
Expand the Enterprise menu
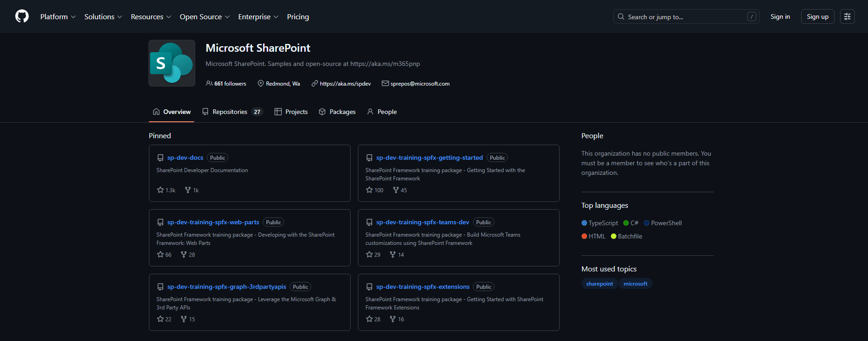click(258, 16)
